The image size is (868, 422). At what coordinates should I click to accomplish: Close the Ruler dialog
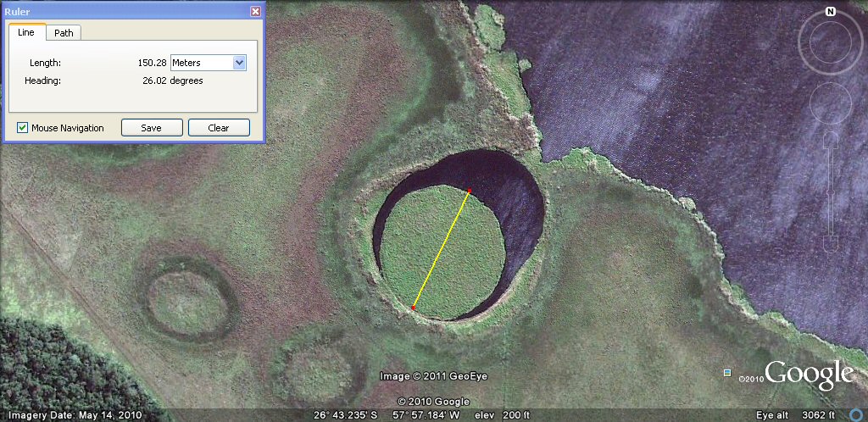tap(255, 11)
